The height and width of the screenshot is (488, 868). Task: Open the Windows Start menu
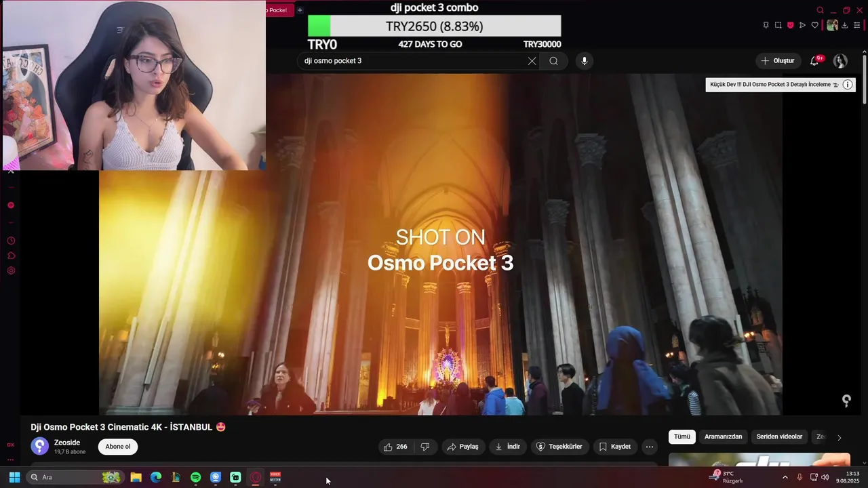coord(14,477)
